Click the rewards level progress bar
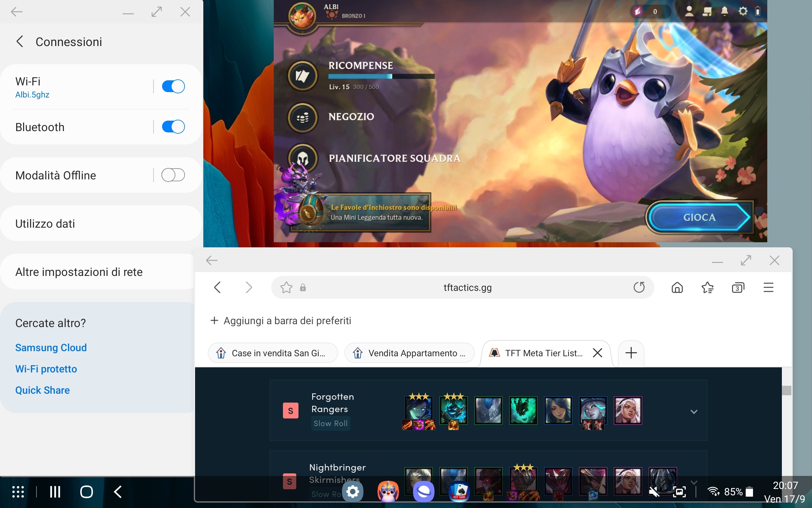 coord(381,76)
